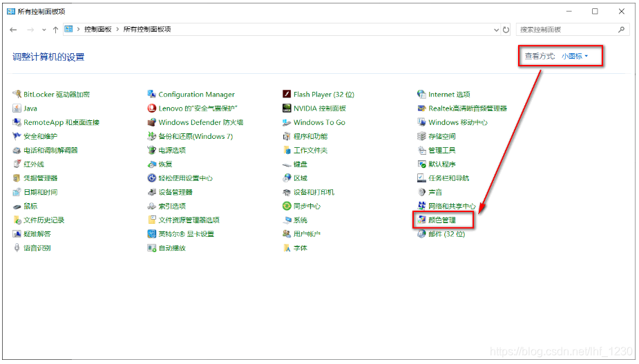Refresh the control panel view
The width and height of the screenshot is (639, 364).
(506, 30)
